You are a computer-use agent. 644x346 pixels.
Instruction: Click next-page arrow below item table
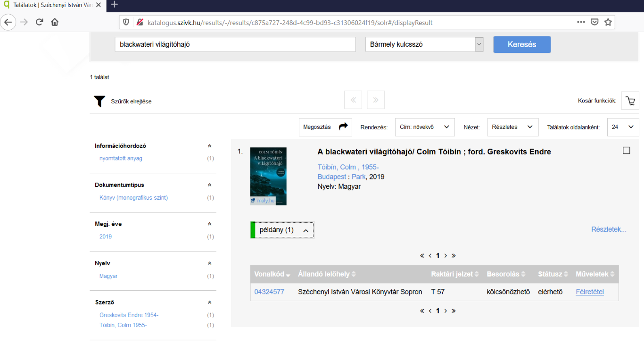click(x=446, y=311)
